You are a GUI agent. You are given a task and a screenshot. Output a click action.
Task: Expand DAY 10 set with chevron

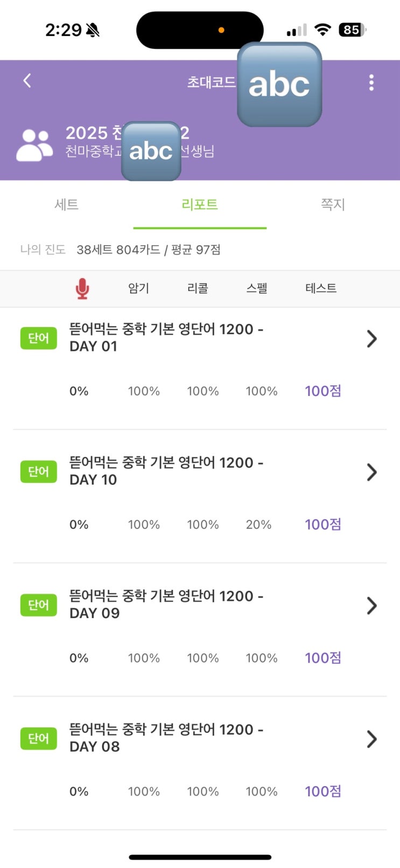pos(371,473)
